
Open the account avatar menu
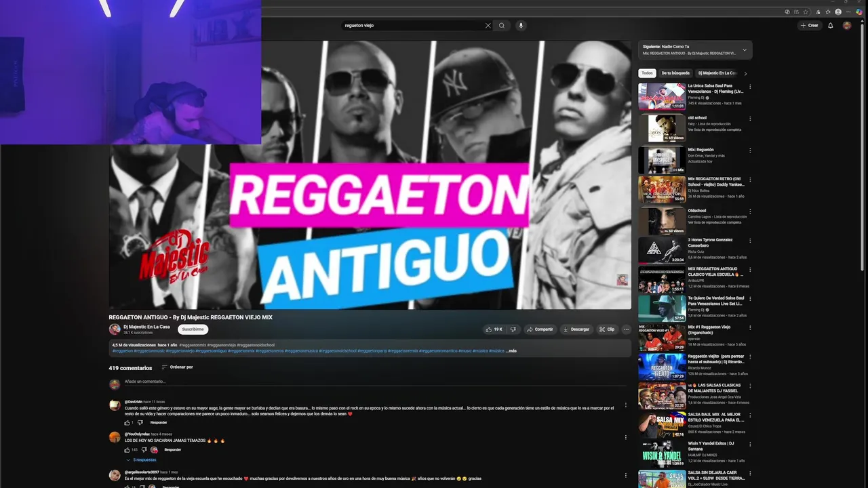847,26
